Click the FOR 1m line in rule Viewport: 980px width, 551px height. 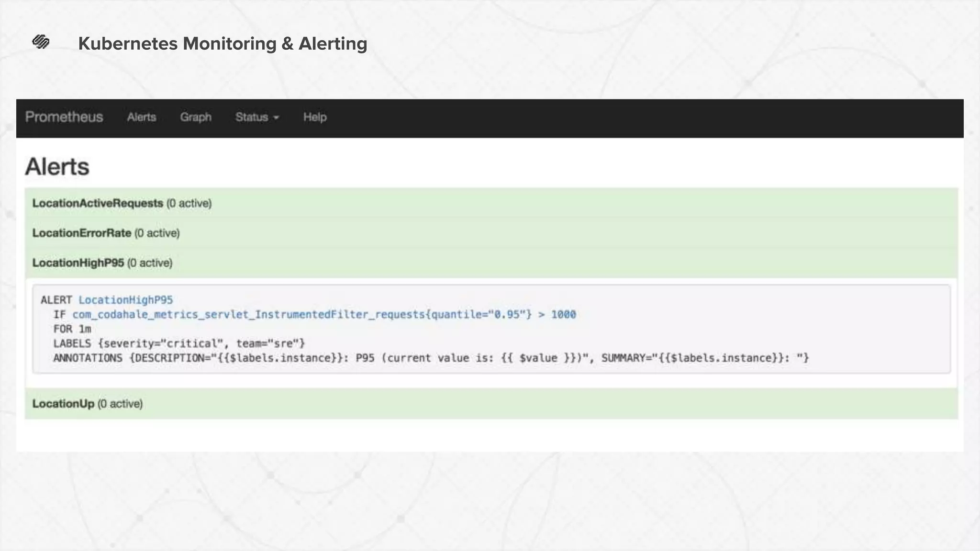tap(72, 329)
